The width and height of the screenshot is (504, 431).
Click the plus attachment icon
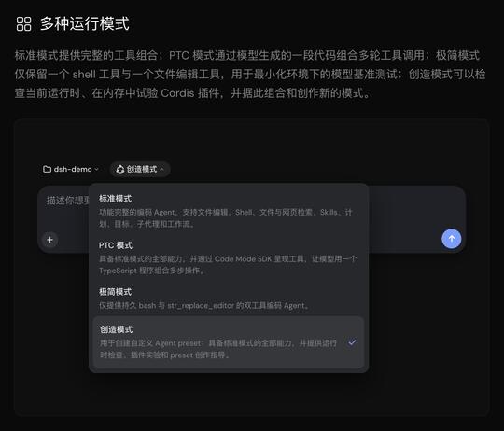pyautogui.click(x=49, y=240)
